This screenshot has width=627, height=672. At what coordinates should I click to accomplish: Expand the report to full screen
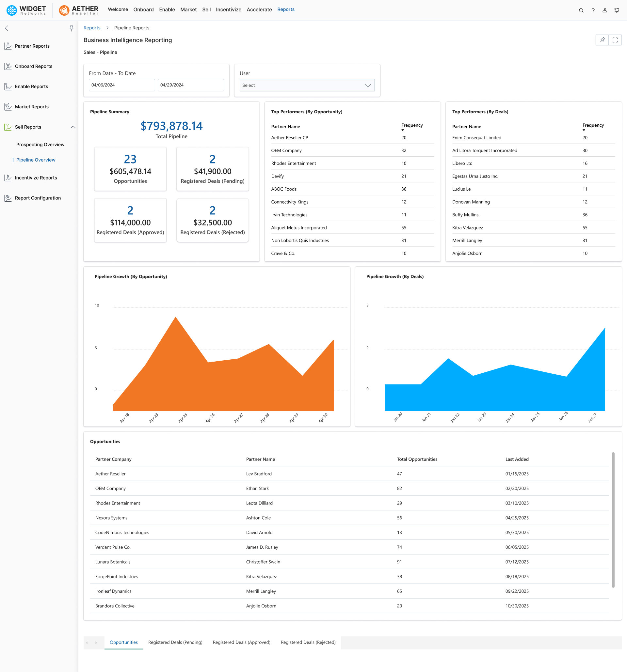(x=615, y=39)
